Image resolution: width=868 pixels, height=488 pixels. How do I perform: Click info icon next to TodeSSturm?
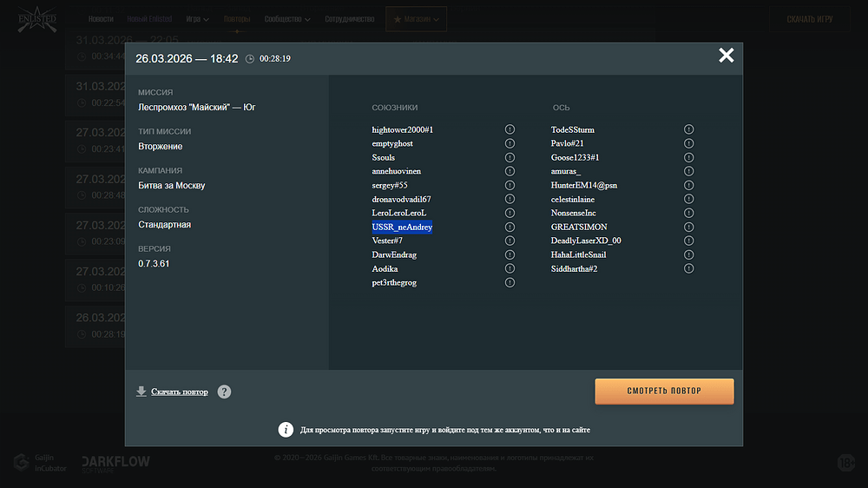[688, 129]
